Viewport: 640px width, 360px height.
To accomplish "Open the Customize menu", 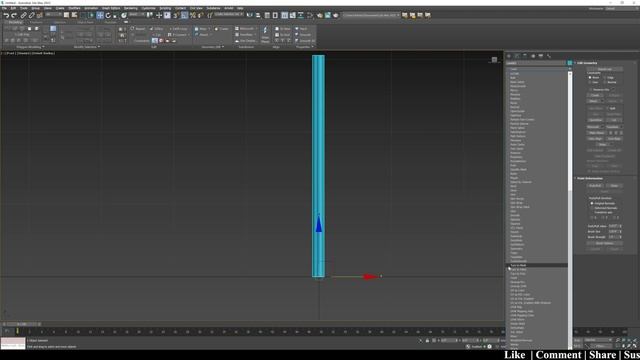I will (x=149, y=8).
